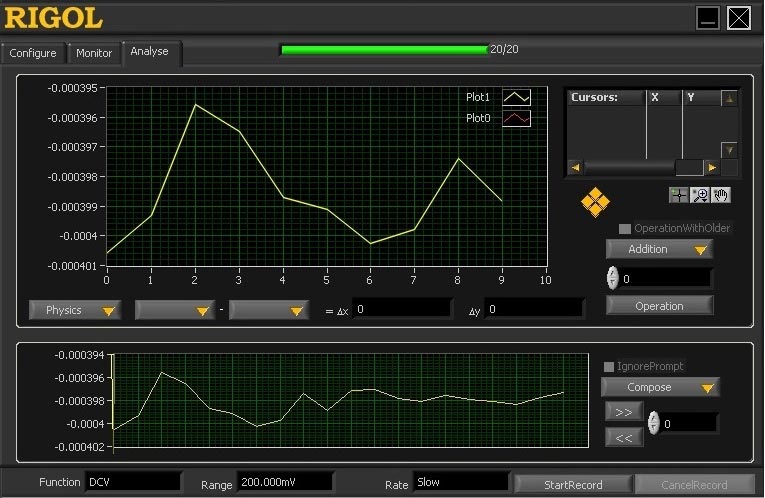Select the crosshair cursor tool
This screenshot has height=498, width=765.
pos(679,195)
